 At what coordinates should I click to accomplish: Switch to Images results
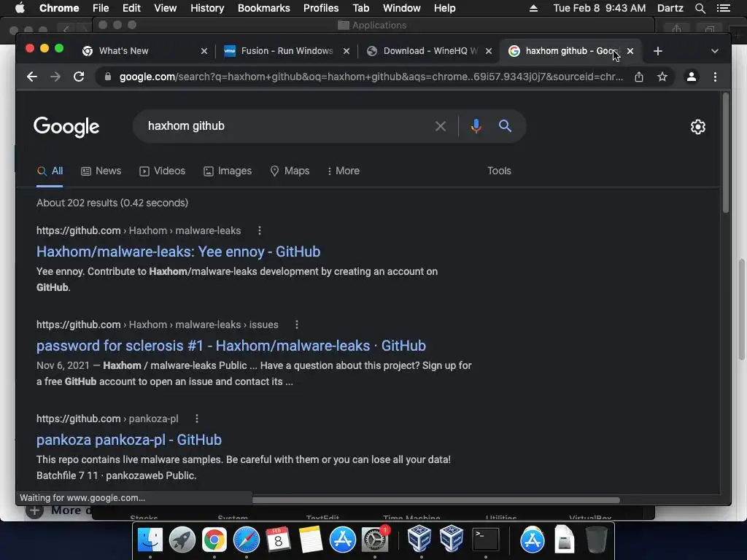228,171
